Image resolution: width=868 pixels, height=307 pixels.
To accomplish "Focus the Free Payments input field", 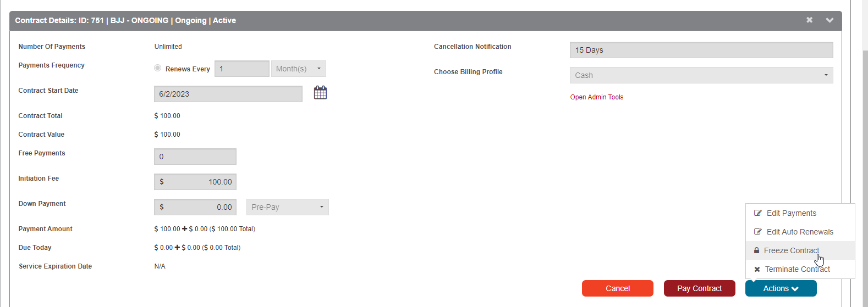I will (195, 157).
